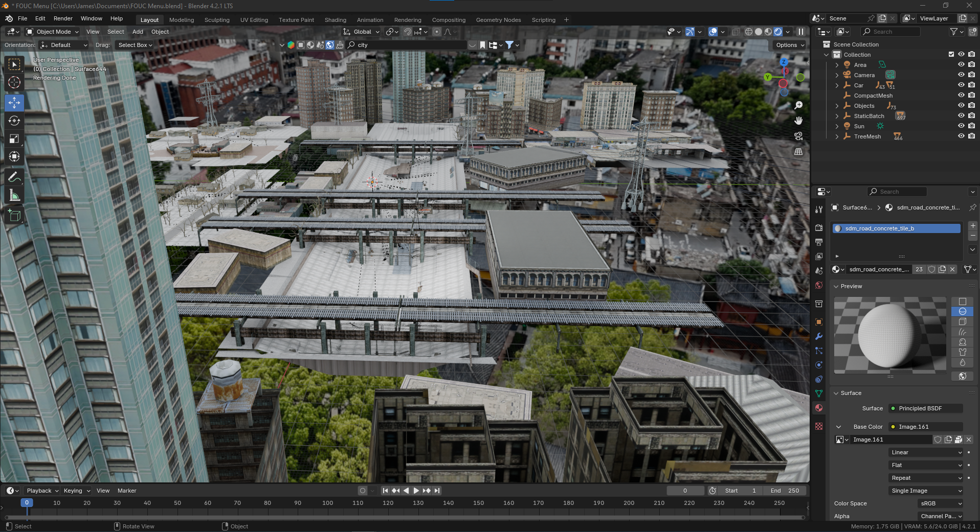The image size is (980, 532).
Task: Collapse the Preview panel
Action: pos(836,286)
